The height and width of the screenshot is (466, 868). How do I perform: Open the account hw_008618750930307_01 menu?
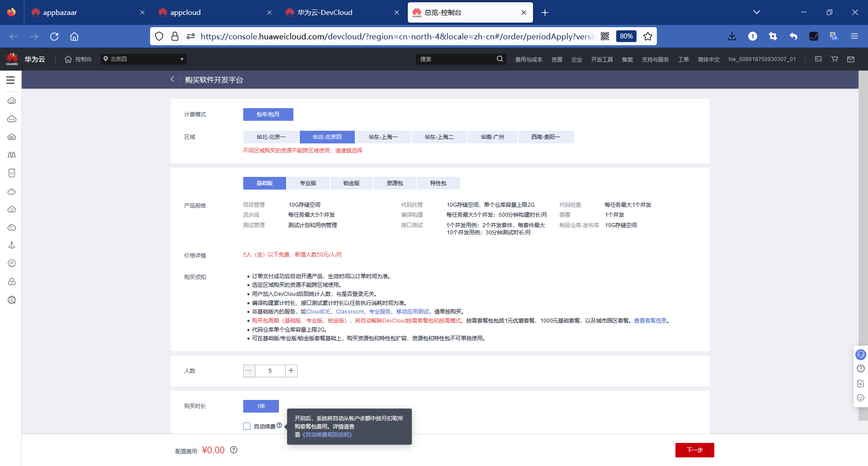(x=762, y=59)
